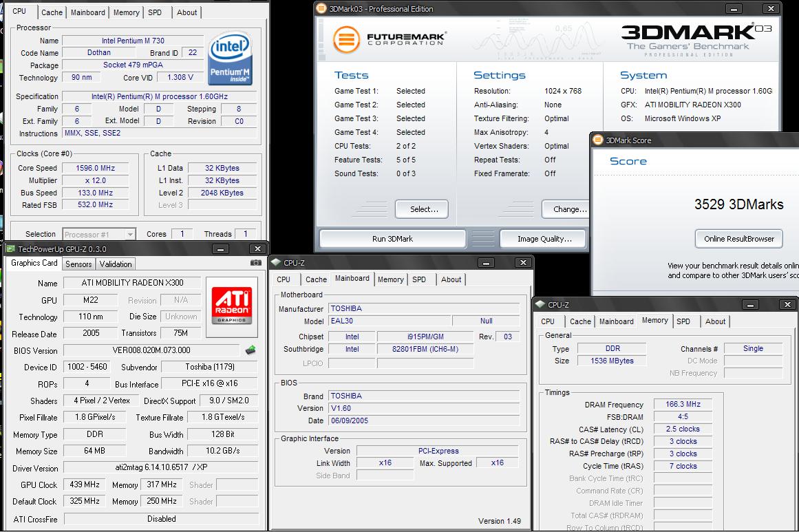Click the BIOS save chip icon in GPU-Z
This screenshot has height=532, width=799.
coord(251,350)
